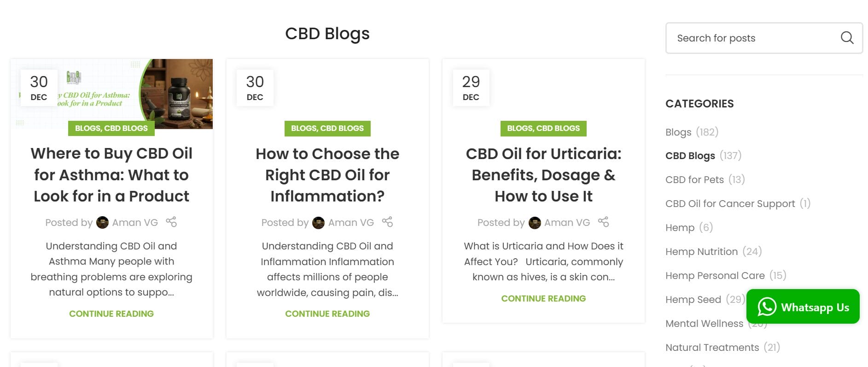The image size is (868, 367).
Task: Open CBD Oil for Cancer Support category
Action: pos(730,204)
